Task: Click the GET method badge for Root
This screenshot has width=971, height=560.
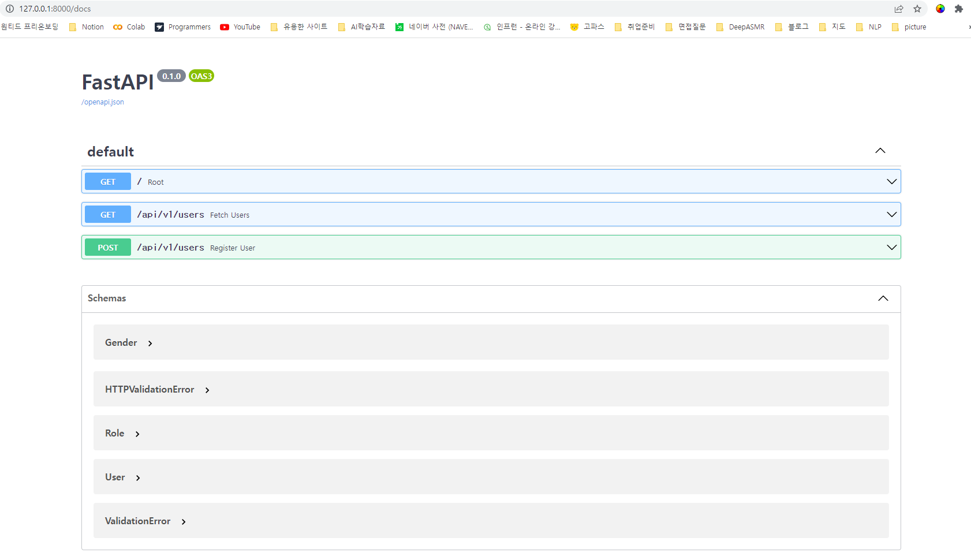Action: [108, 181]
